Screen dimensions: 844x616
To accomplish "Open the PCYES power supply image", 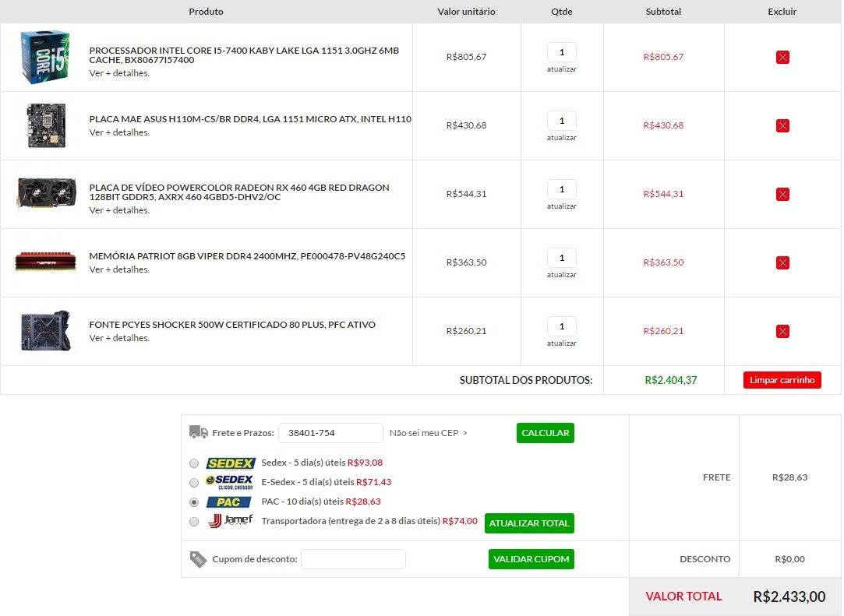I will tap(46, 331).
